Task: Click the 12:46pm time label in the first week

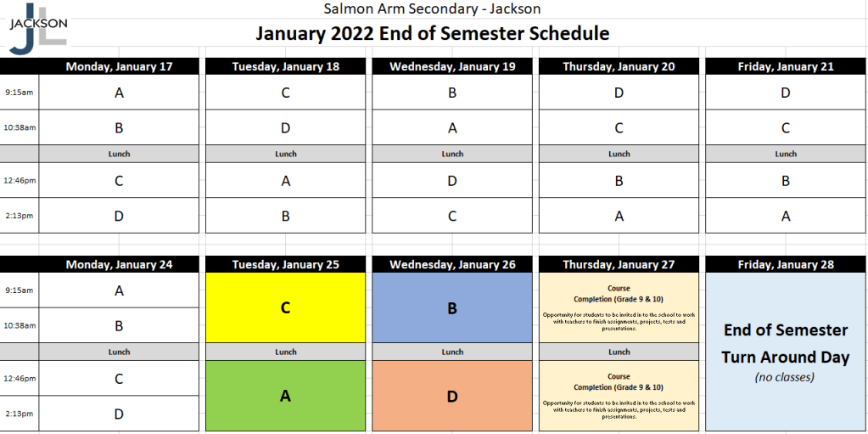Action: tap(20, 181)
